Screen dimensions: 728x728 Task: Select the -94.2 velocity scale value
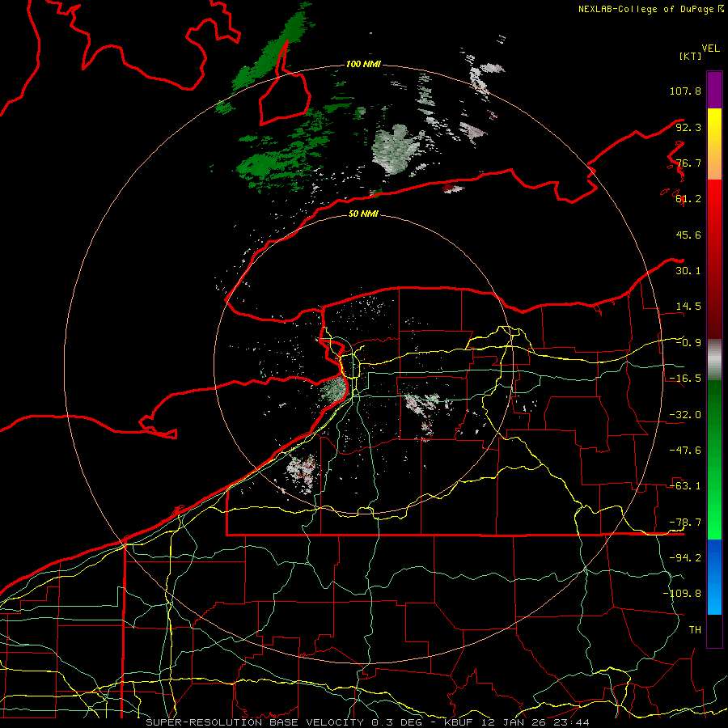point(685,558)
